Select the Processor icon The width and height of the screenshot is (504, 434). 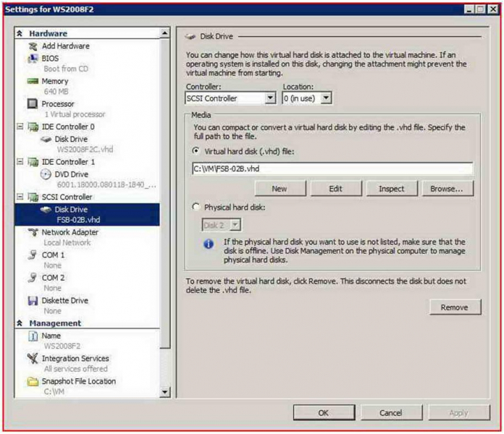pos(33,104)
